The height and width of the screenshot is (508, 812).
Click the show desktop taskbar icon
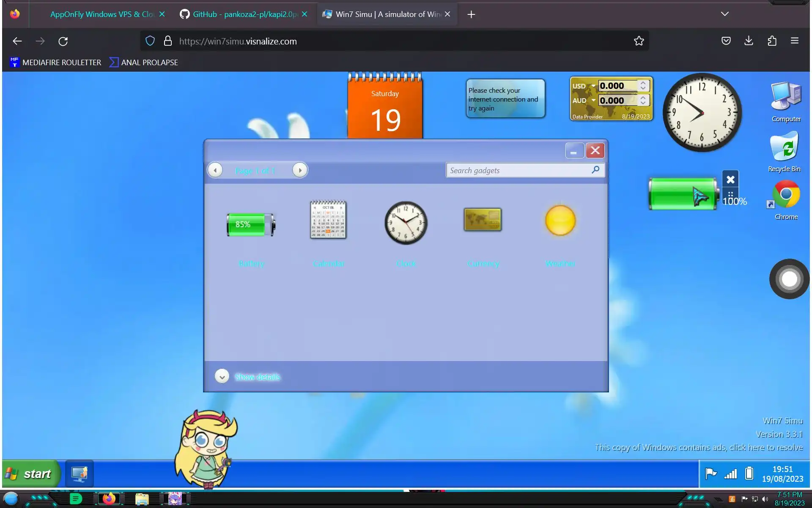click(79, 474)
